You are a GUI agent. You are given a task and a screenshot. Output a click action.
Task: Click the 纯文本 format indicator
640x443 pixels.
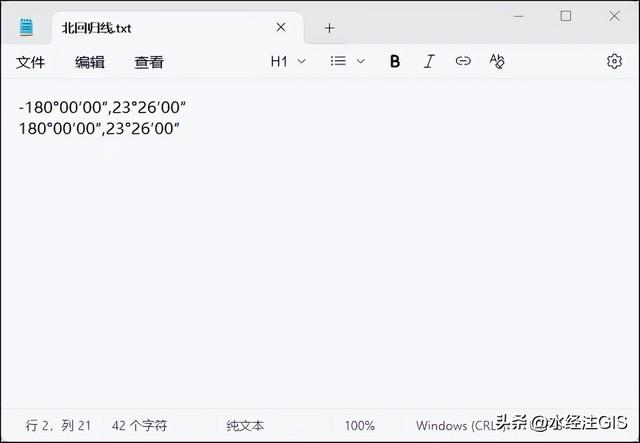[245, 425]
